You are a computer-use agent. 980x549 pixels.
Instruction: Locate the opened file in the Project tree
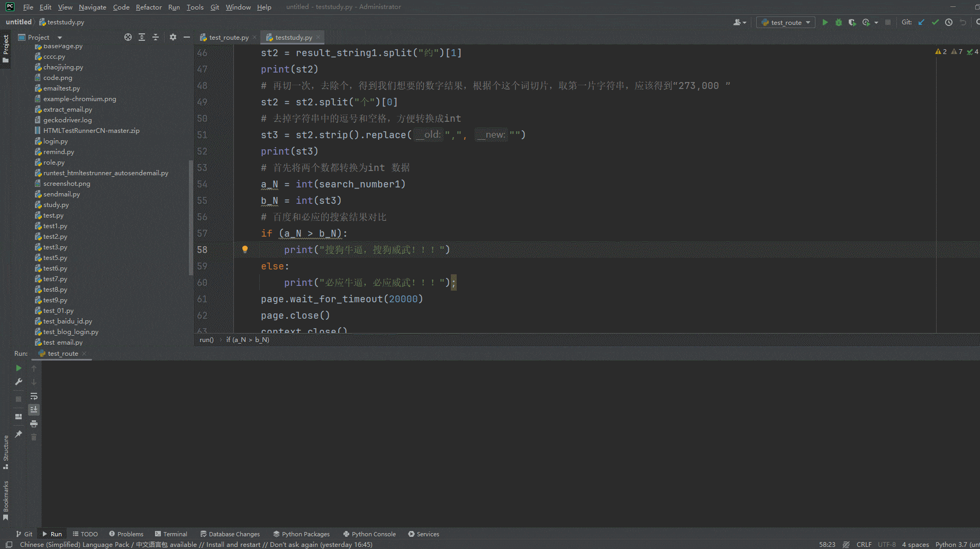128,37
